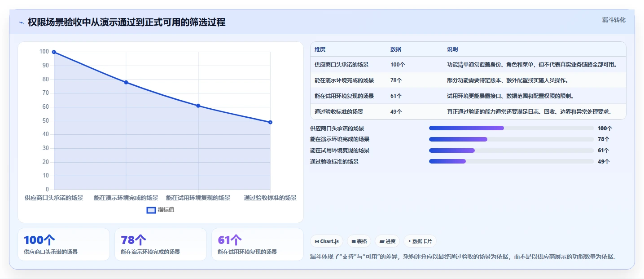The image size is (644, 279).
Task: Click the progress value 78个 at bar end
Action: tap(604, 139)
